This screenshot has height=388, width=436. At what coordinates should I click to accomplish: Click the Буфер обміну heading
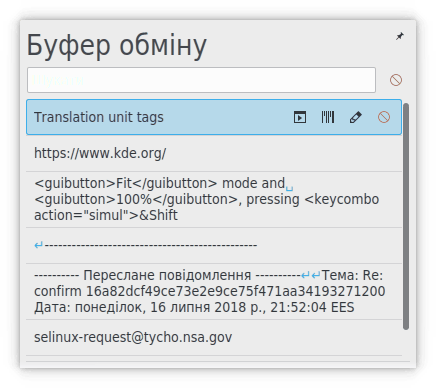coord(117,45)
